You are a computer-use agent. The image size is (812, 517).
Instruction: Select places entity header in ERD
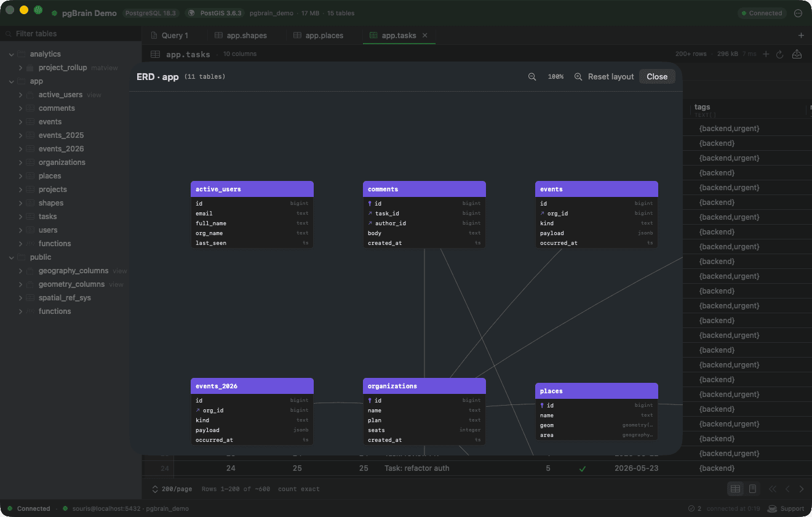(597, 391)
